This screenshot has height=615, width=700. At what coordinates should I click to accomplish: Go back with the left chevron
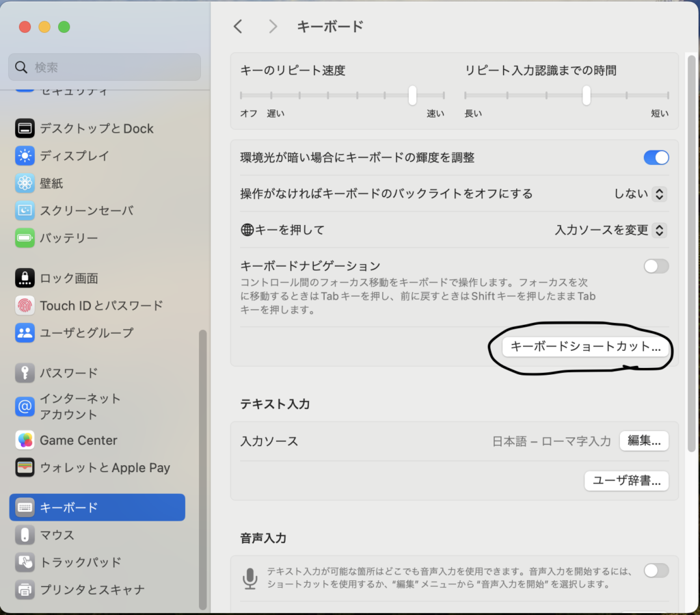(238, 27)
